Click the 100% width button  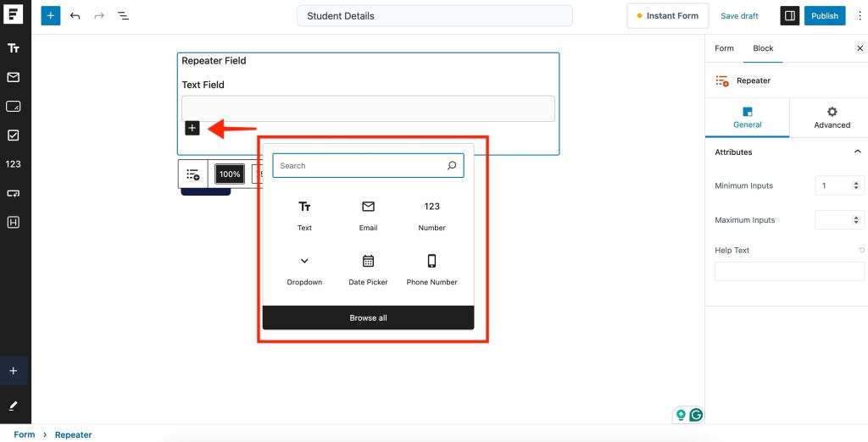tap(230, 174)
